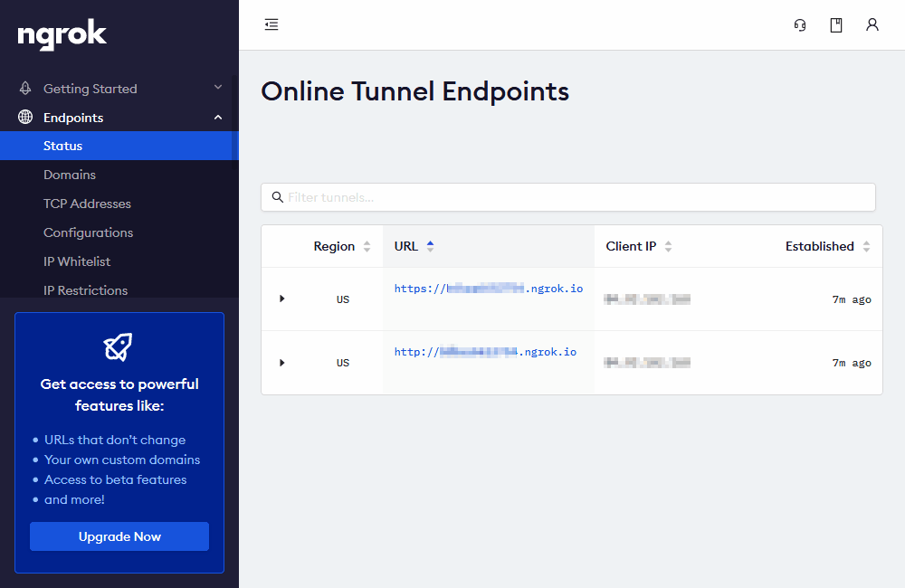Go to the Status page

(x=119, y=146)
